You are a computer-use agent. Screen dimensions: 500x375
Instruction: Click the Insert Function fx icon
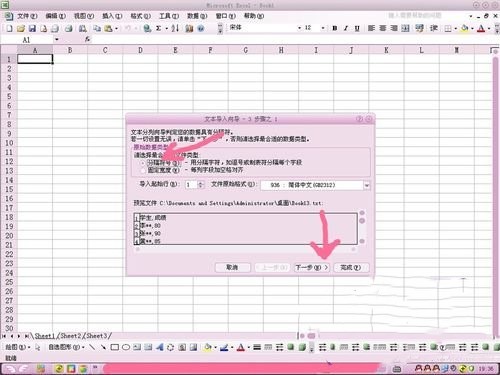[x=87, y=39]
